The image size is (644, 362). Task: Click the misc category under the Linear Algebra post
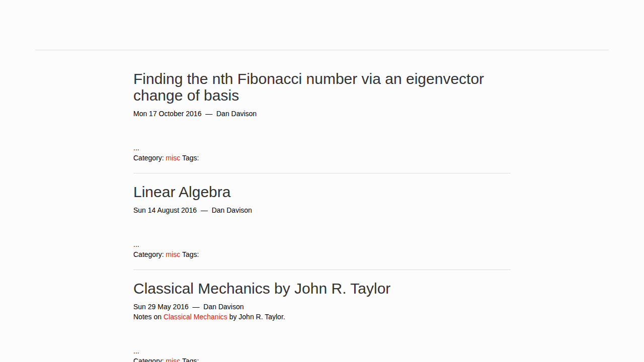tap(173, 254)
